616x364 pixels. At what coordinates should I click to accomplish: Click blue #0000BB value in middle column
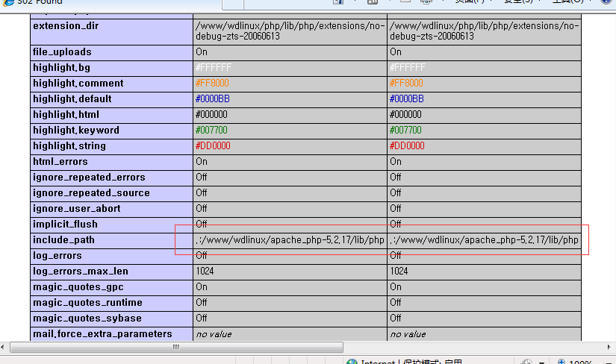[x=213, y=99]
